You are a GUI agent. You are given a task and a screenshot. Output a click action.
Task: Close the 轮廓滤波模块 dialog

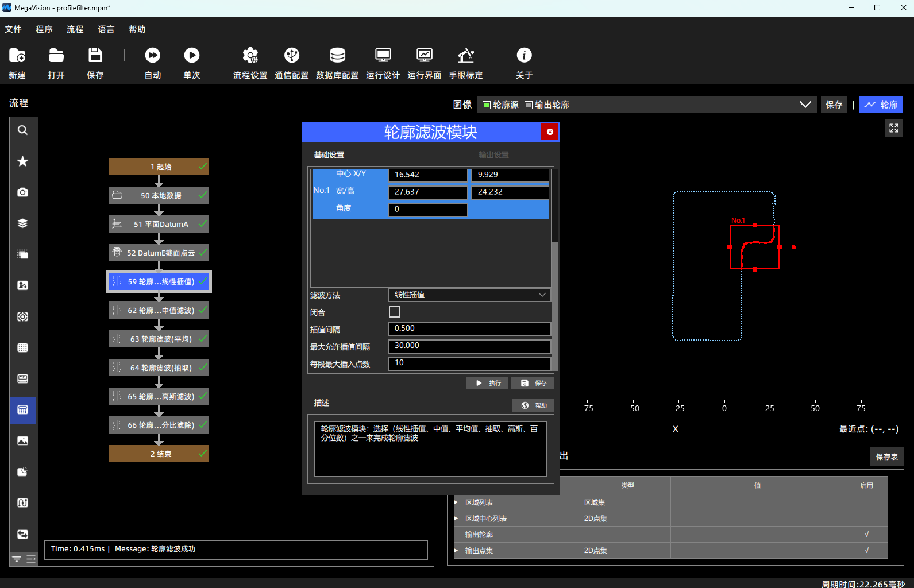(x=550, y=132)
